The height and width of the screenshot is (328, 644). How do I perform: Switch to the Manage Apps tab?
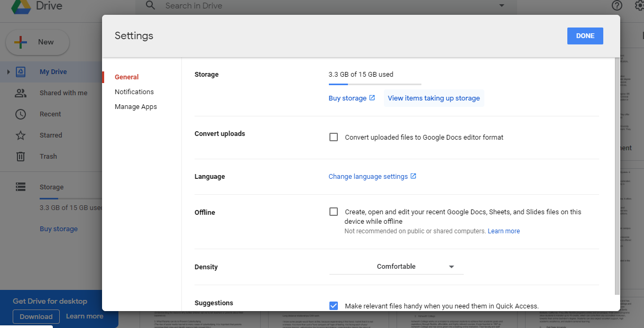coord(136,106)
